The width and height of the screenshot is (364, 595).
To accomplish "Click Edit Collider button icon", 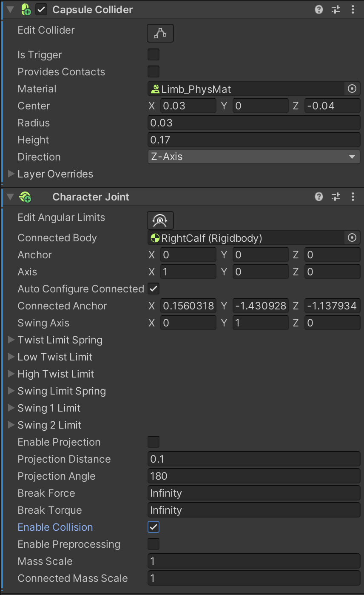I will [x=160, y=33].
